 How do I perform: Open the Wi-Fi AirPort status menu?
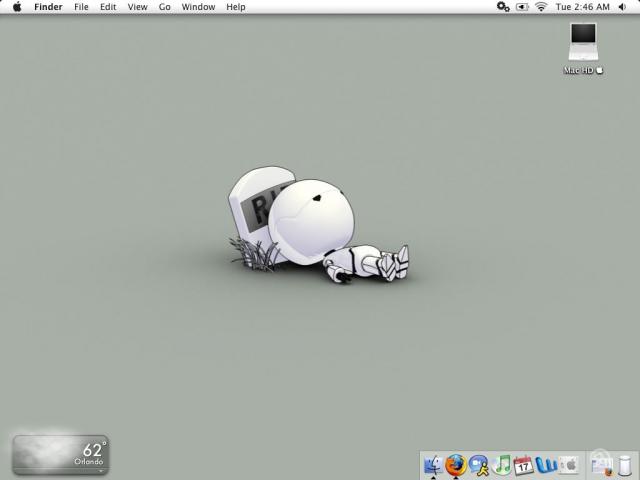(x=541, y=7)
